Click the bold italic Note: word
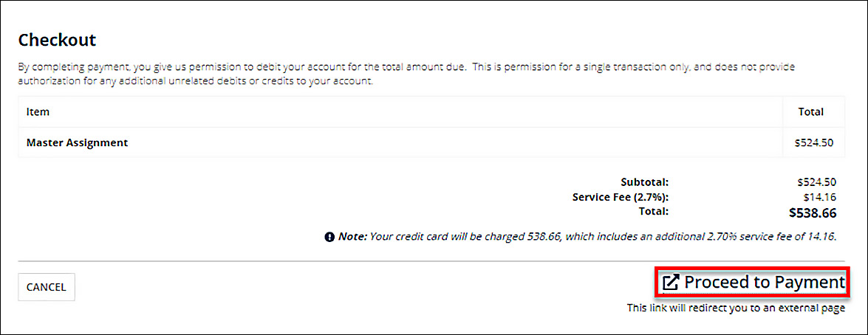 [x=352, y=237]
